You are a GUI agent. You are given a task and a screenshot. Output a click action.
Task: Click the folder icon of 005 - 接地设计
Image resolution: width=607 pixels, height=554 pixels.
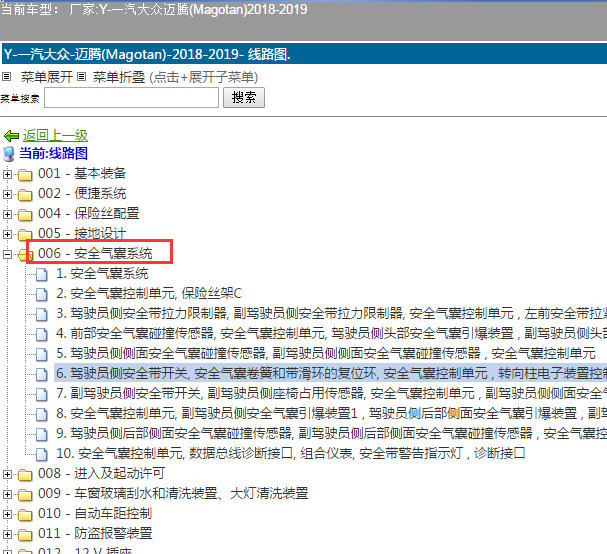point(25,235)
